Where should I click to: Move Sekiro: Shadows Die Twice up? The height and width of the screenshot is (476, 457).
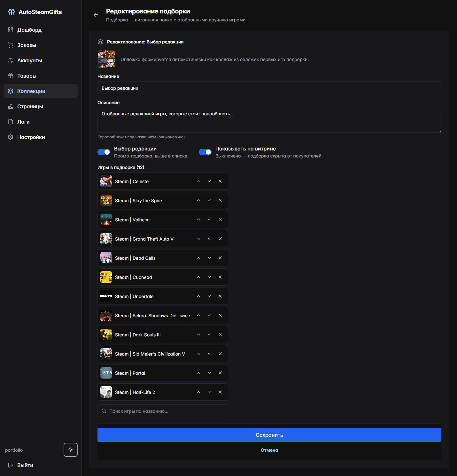click(198, 315)
